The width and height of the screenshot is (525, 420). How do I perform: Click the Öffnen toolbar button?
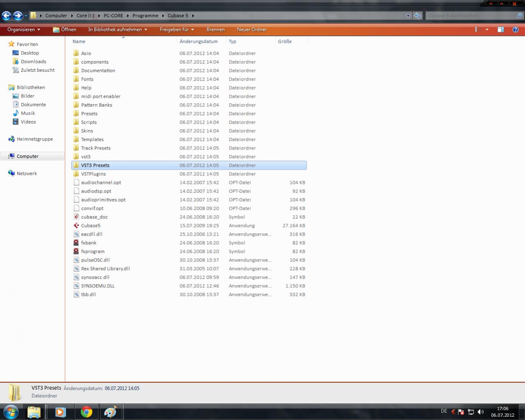point(64,30)
